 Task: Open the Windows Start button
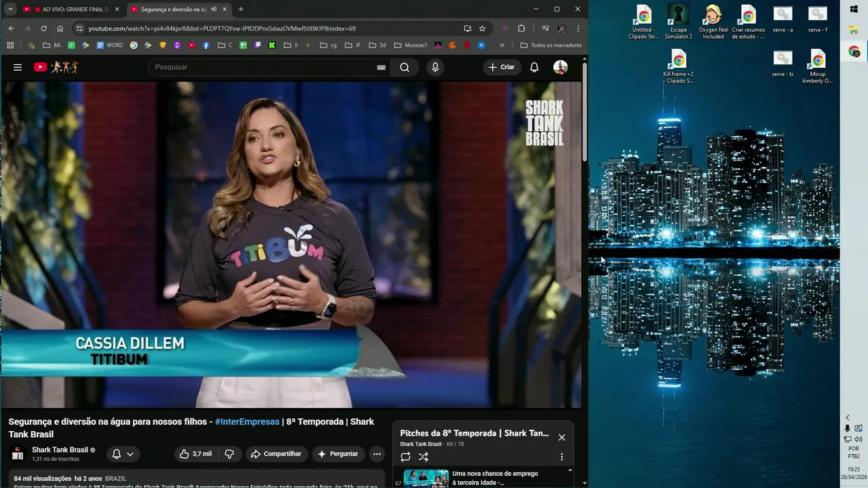[854, 9]
